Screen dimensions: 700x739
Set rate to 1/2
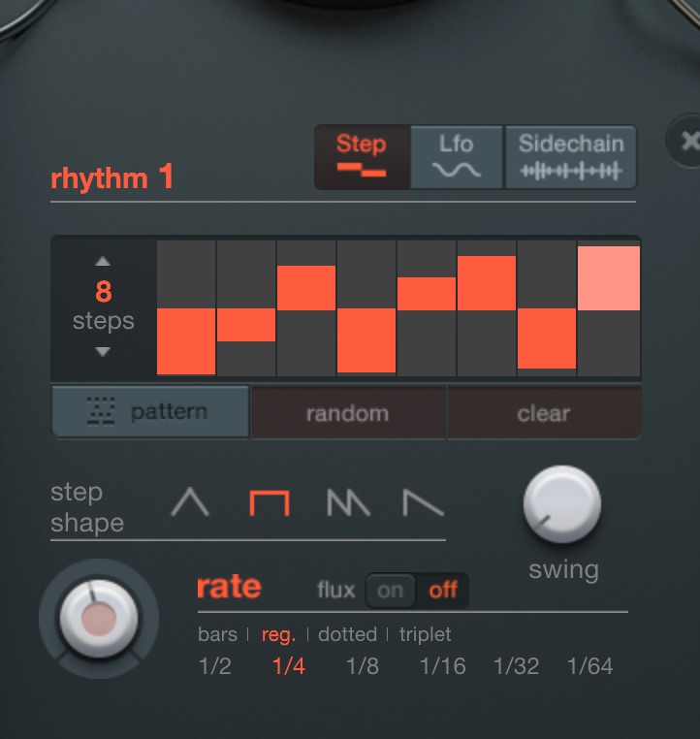(215, 666)
